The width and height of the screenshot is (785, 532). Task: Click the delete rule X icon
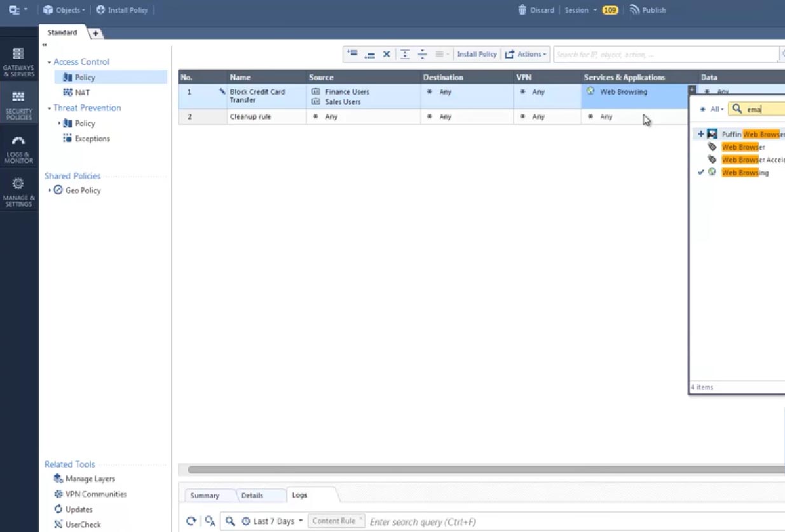[x=386, y=55]
